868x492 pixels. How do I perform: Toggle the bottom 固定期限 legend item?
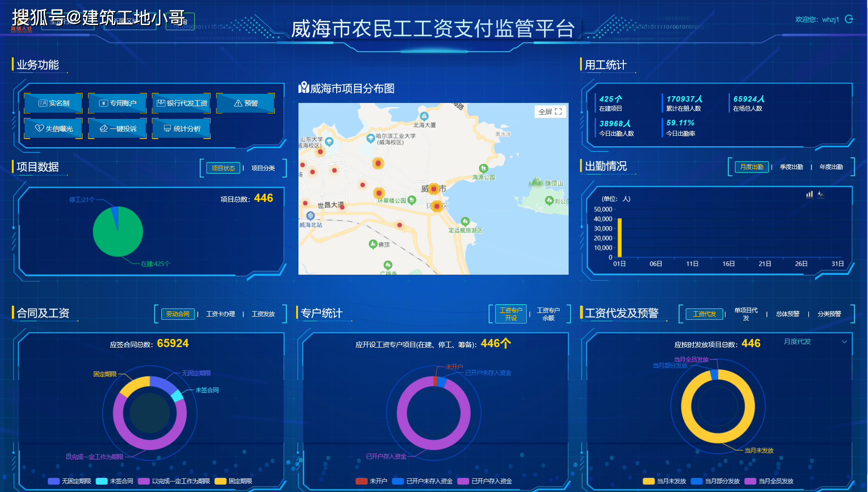[233, 481]
